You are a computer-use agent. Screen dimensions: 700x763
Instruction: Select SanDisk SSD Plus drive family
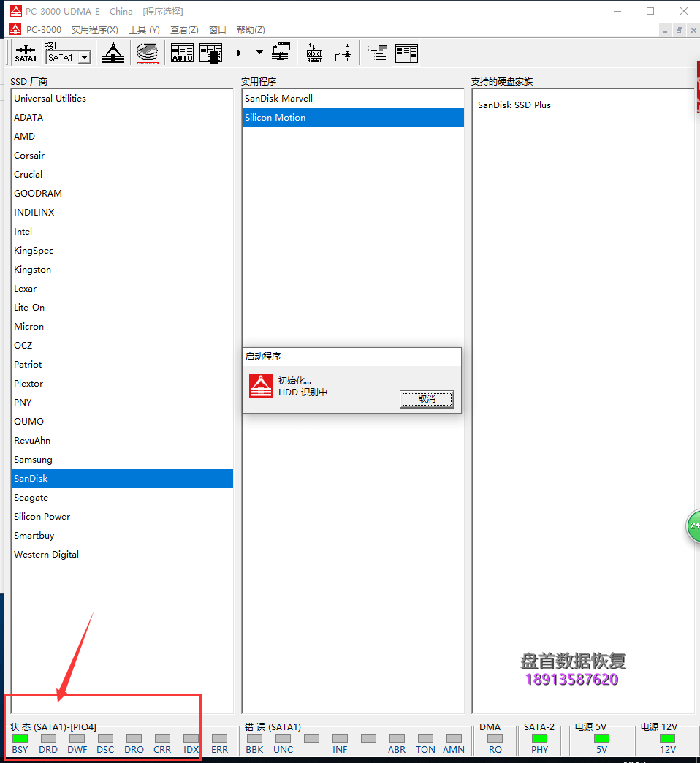[x=514, y=105]
